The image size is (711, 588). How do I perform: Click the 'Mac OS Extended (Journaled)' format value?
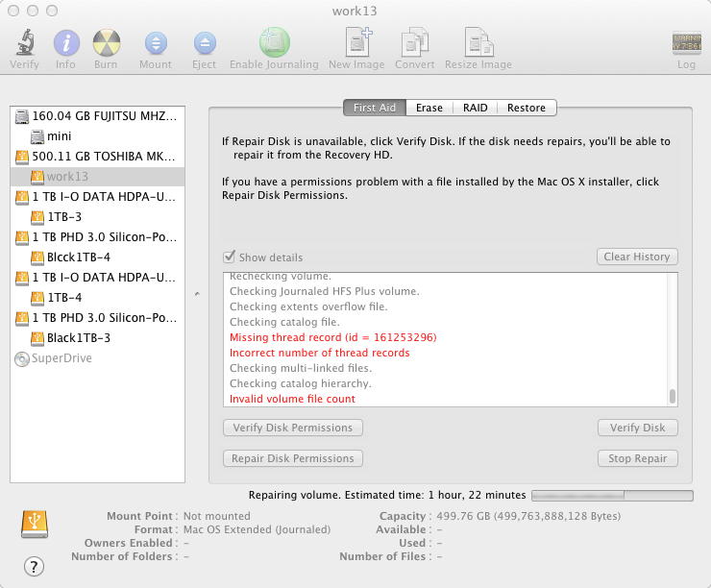coord(257,529)
